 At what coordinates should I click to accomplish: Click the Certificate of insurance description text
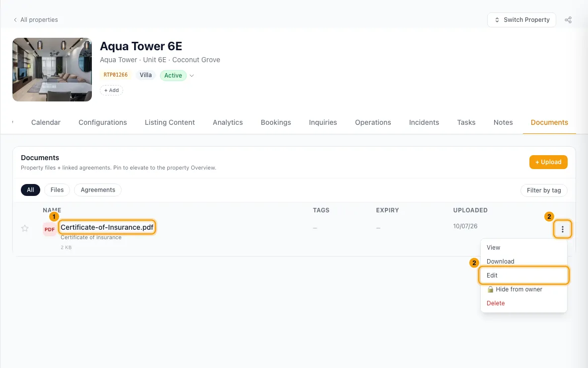[x=91, y=237]
